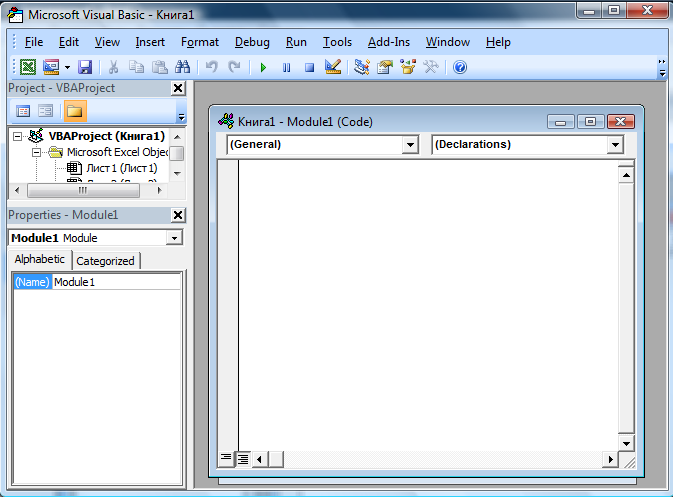This screenshot has width=673, height=497.
Task: Open the Format menu
Action: (x=200, y=42)
